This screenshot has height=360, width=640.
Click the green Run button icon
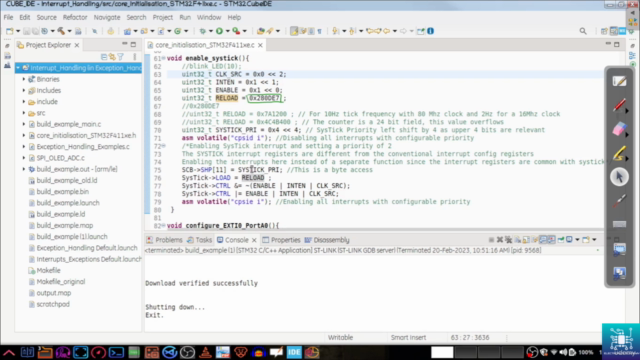(219, 31)
